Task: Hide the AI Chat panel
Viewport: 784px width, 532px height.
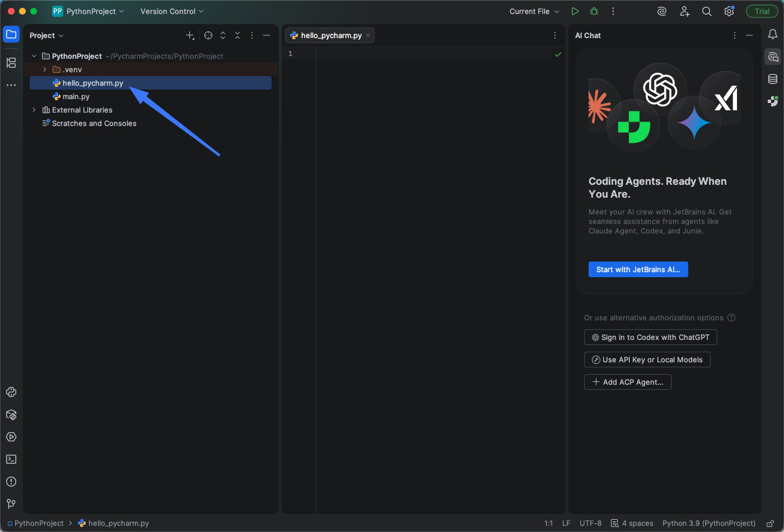Action: (x=749, y=35)
